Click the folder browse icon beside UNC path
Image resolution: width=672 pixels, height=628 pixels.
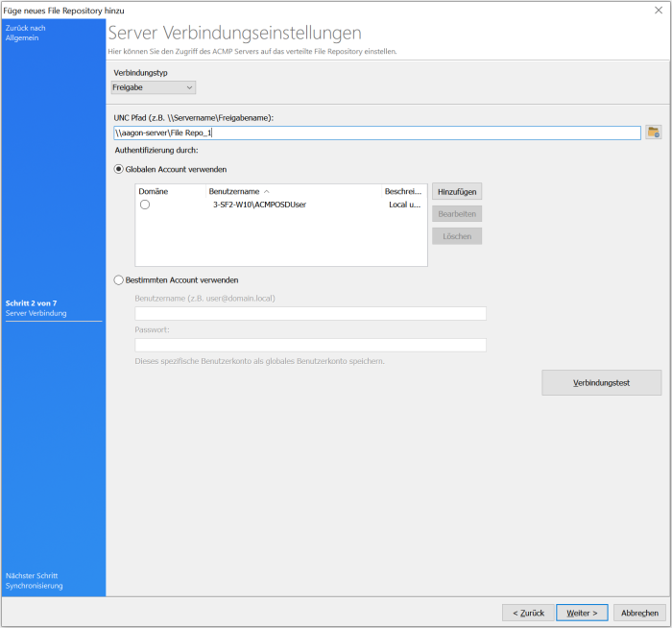[x=654, y=133]
